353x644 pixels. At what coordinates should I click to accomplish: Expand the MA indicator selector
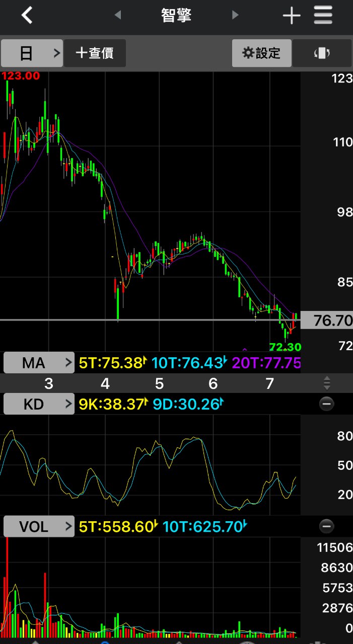(39, 363)
